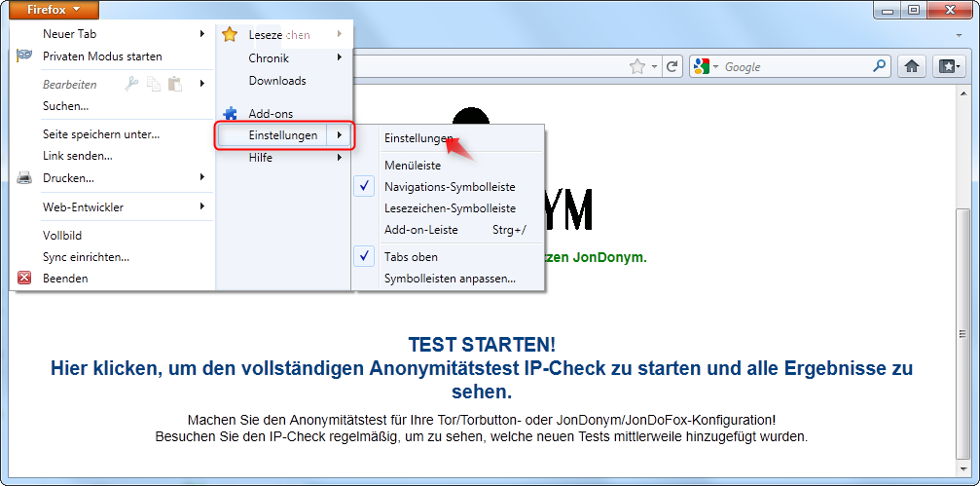Click the Home button
Screen dimensions: 980x486
912,65
